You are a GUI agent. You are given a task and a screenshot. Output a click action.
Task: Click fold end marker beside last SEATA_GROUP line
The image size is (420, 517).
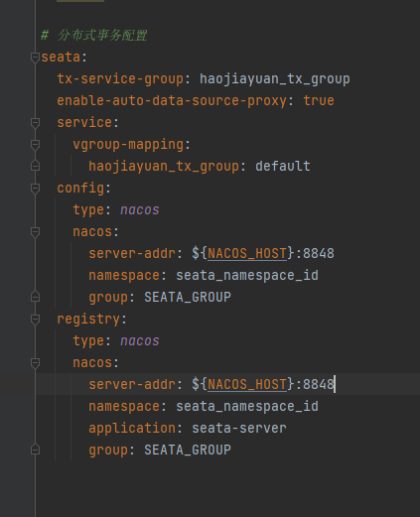tap(35, 450)
